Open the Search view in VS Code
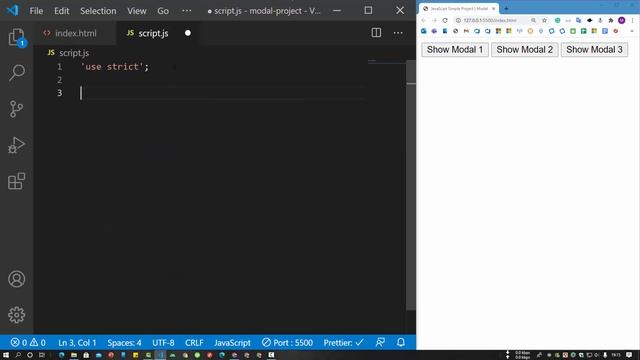The width and height of the screenshot is (640, 360). 16,73
